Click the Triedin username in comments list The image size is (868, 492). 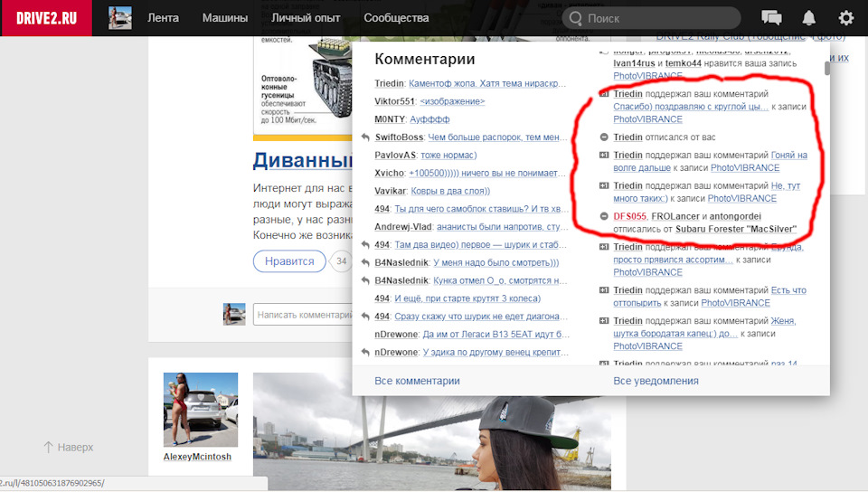click(389, 83)
